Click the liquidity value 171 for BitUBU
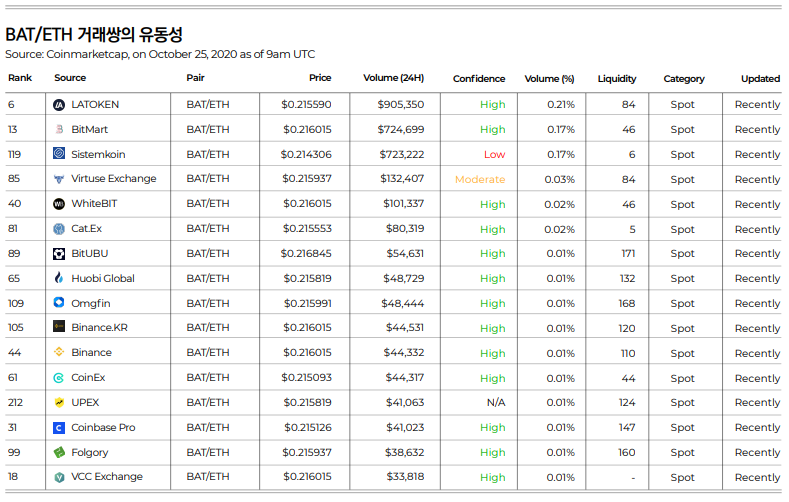This screenshot has width=789, height=502. (628, 254)
